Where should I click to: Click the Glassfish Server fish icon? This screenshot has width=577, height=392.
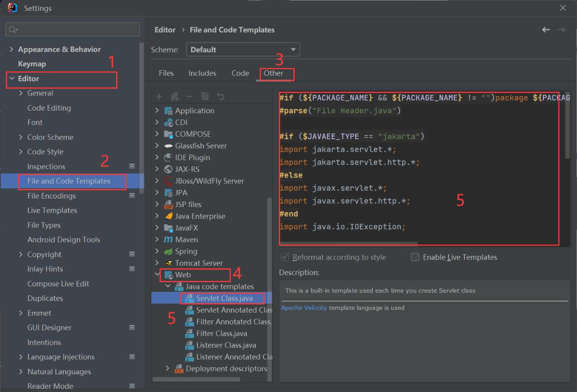168,146
